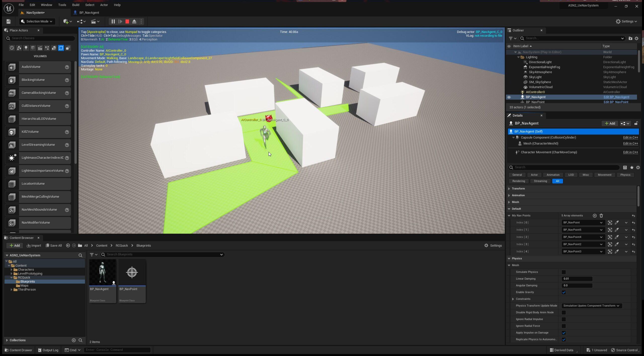Viewport: 644px width, 356px height.
Task: Select the Physics filter tab
Action: 625,175
